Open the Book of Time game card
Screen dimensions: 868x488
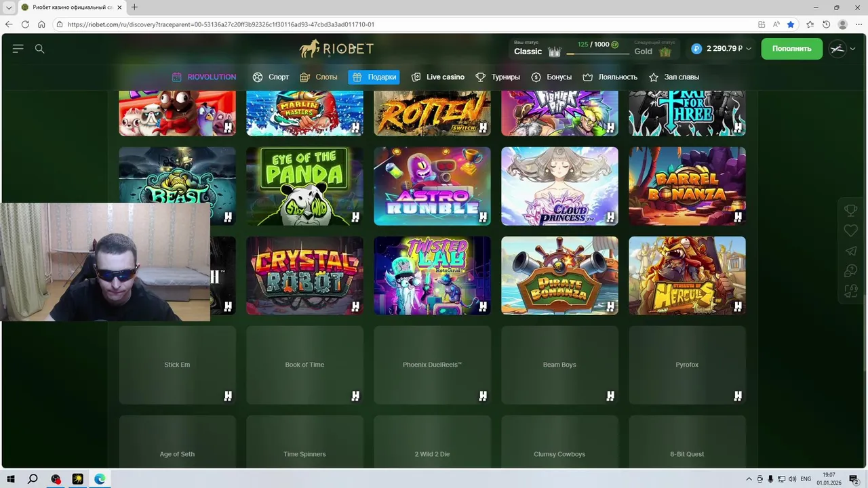click(x=304, y=365)
